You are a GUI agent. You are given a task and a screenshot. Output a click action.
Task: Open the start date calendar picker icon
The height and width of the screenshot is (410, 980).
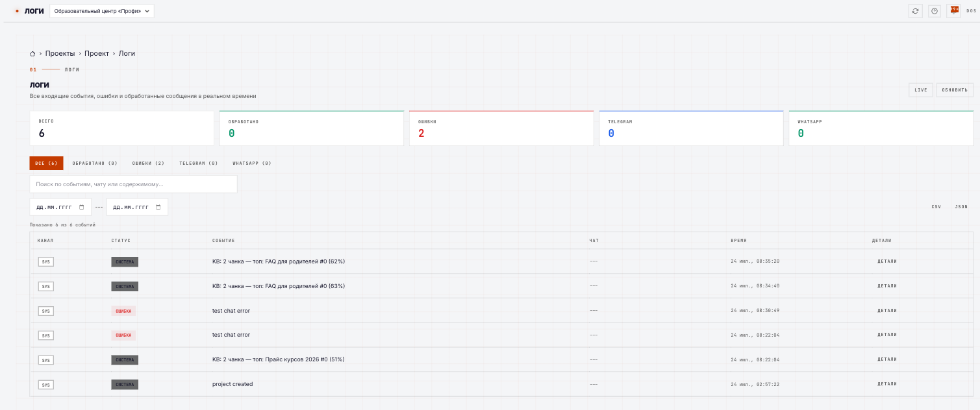pos(81,207)
